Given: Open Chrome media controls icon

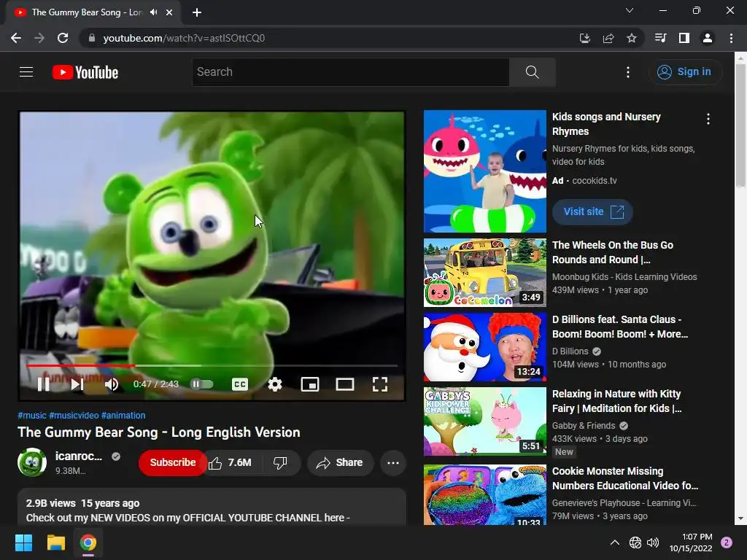Looking at the screenshot, I should point(660,38).
